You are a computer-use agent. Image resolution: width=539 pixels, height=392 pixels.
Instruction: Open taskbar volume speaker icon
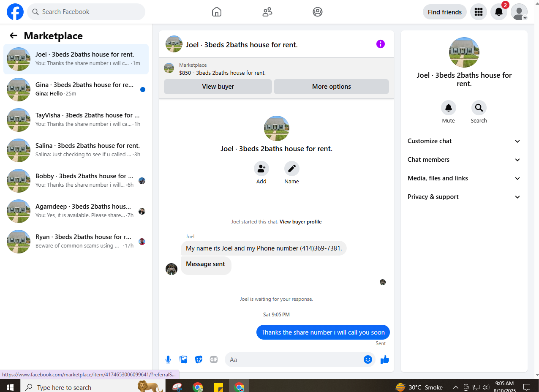point(486,387)
